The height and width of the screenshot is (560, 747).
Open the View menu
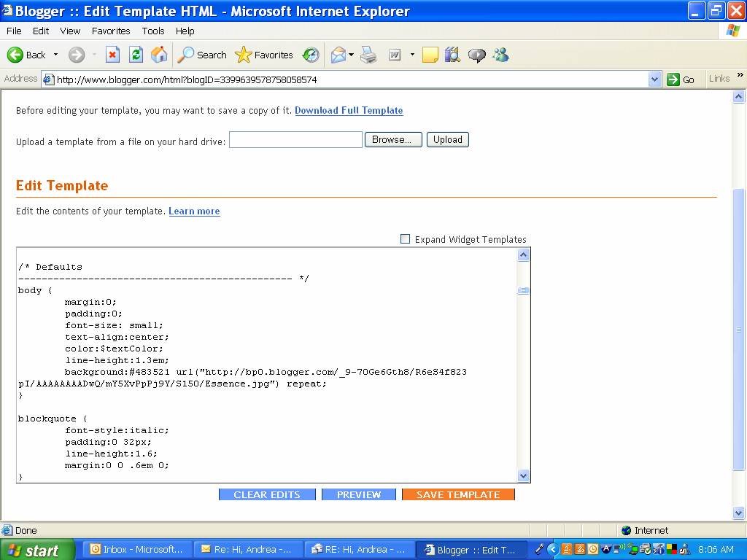(x=70, y=31)
